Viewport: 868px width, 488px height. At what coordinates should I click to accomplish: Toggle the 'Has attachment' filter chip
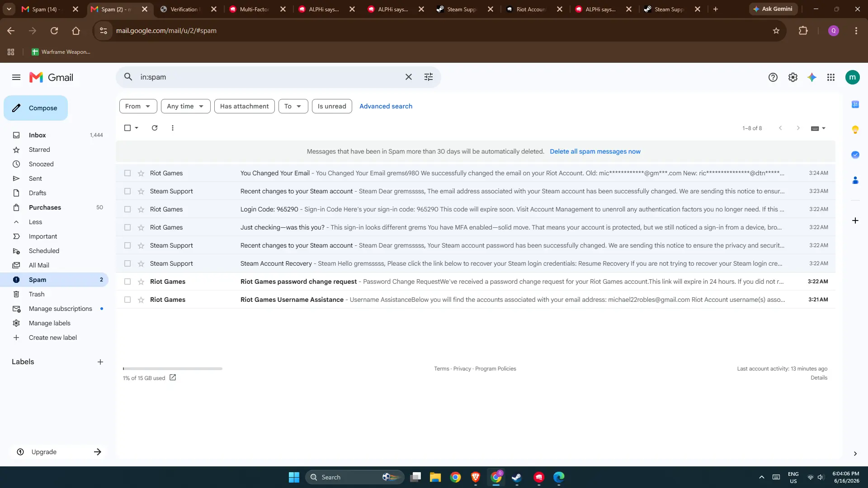click(x=244, y=106)
